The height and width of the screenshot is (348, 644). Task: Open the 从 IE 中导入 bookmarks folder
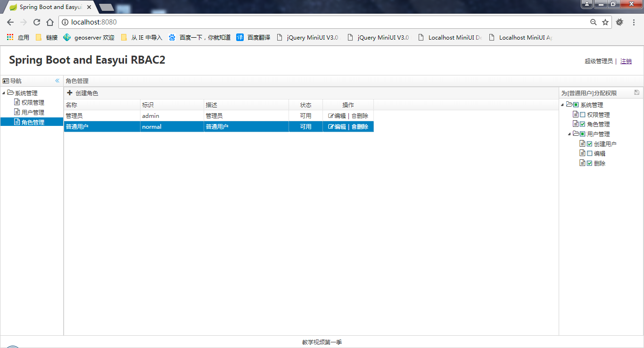141,37
